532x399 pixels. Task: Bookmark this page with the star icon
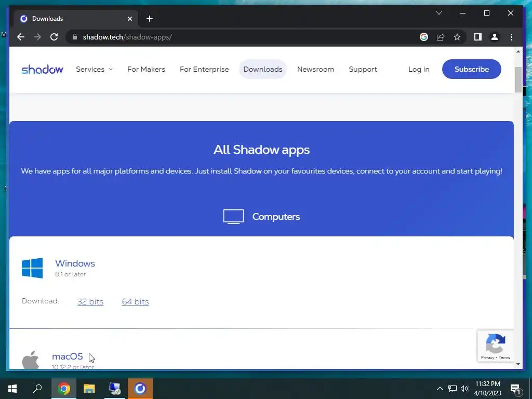click(x=457, y=37)
